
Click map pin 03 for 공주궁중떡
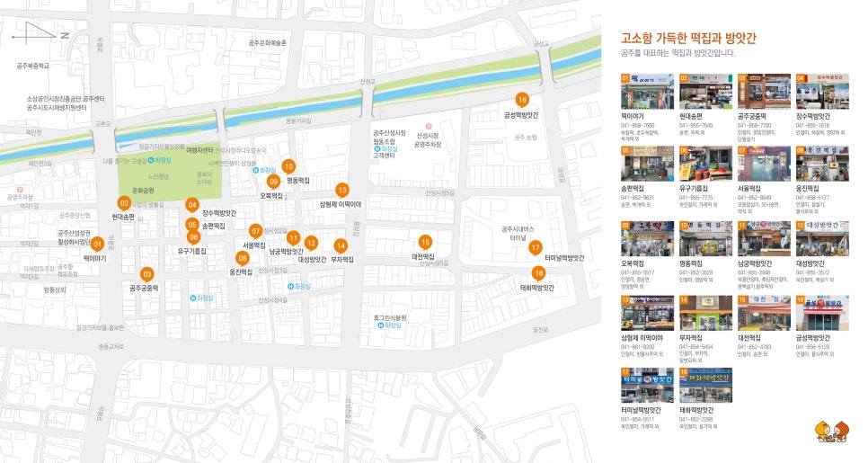pyautogui.click(x=146, y=274)
